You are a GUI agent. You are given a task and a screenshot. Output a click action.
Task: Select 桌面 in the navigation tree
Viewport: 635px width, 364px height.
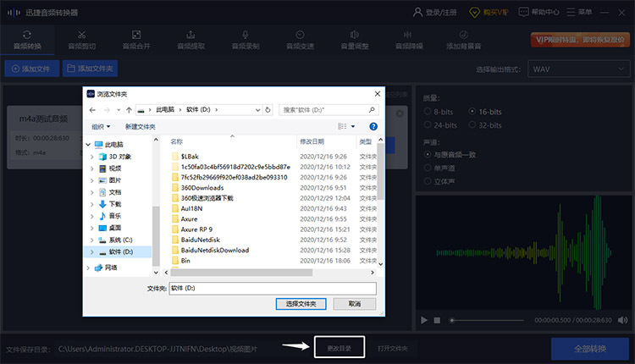point(114,228)
